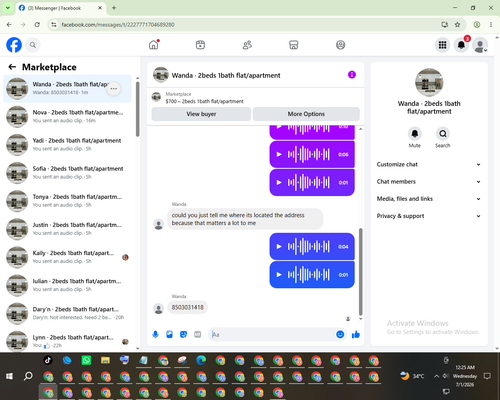Open the account profile avatar menu
This screenshot has height=400, width=500.
[480, 45]
